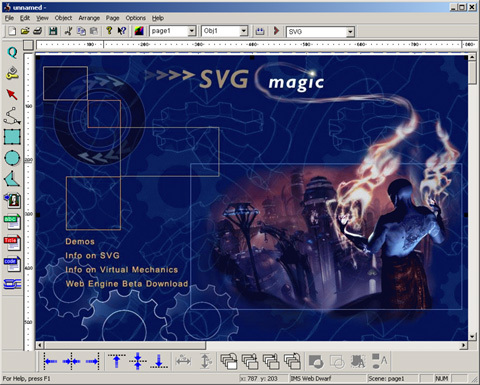This screenshot has width=480, height=385.
Task: Click the Paste clipboard icon
Action: (x=94, y=31)
